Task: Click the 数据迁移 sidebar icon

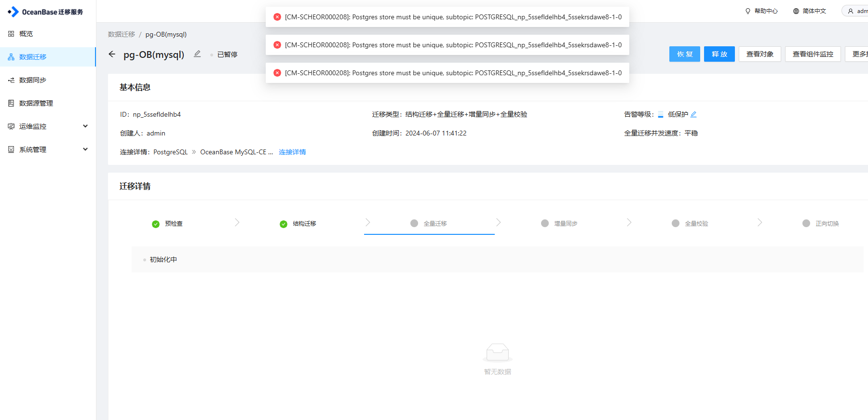Action: point(11,57)
